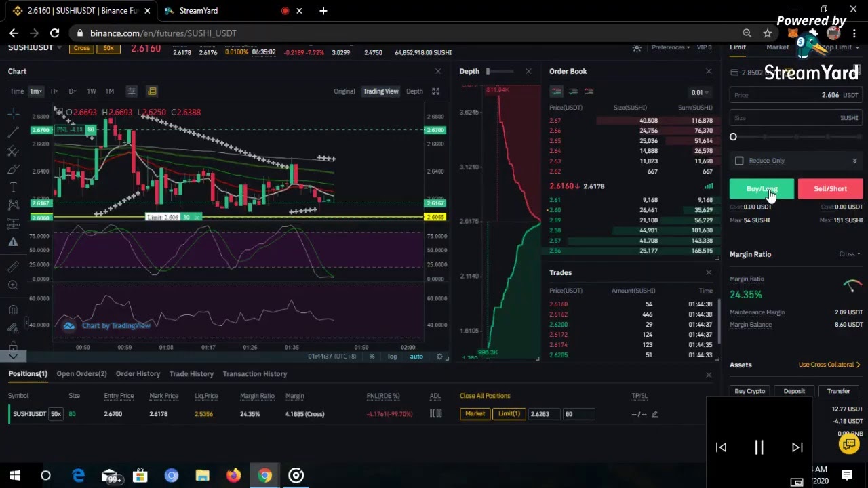Reload the Binance page
This screenshot has width=868, height=488.
pos(54,33)
